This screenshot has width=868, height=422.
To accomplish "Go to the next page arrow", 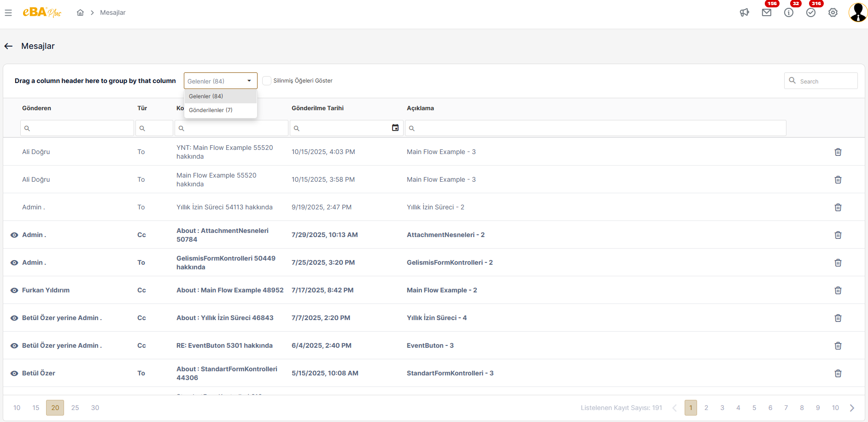I will click(852, 408).
